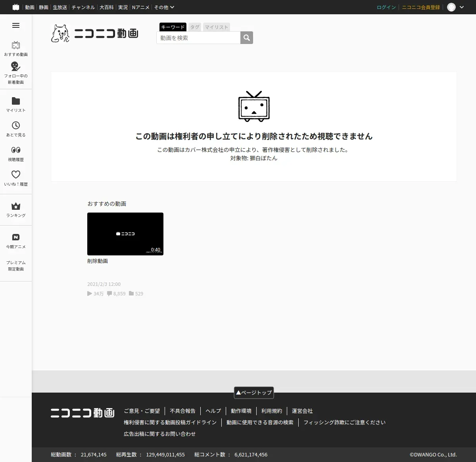Open ランキング crown icon
476x462 pixels.
pyautogui.click(x=16, y=206)
